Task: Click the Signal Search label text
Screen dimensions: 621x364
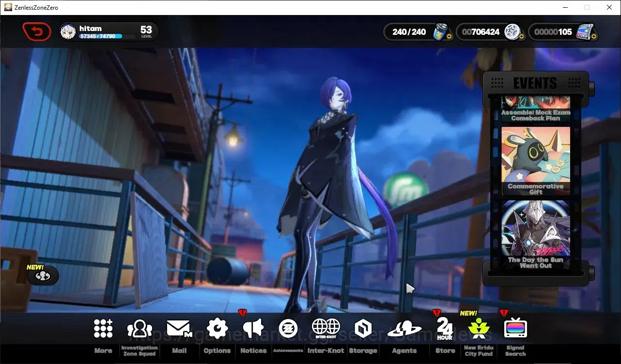Action: (515, 350)
